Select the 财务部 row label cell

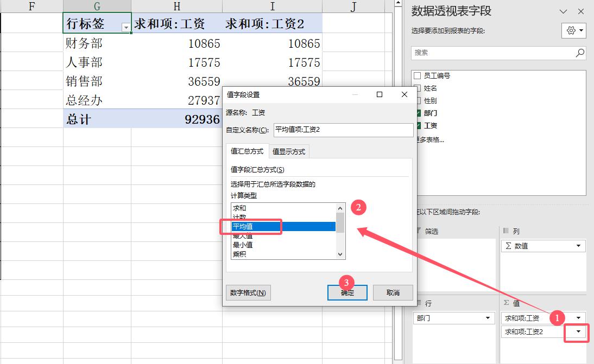tap(97, 43)
